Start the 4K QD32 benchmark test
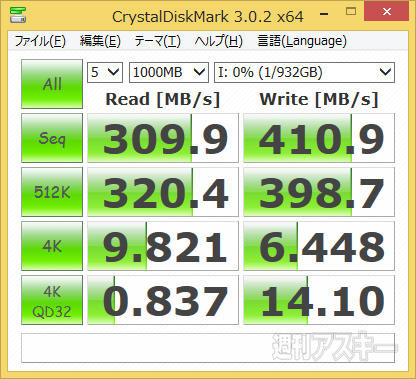This screenshot has width=416, height=379. click(52, 300)
